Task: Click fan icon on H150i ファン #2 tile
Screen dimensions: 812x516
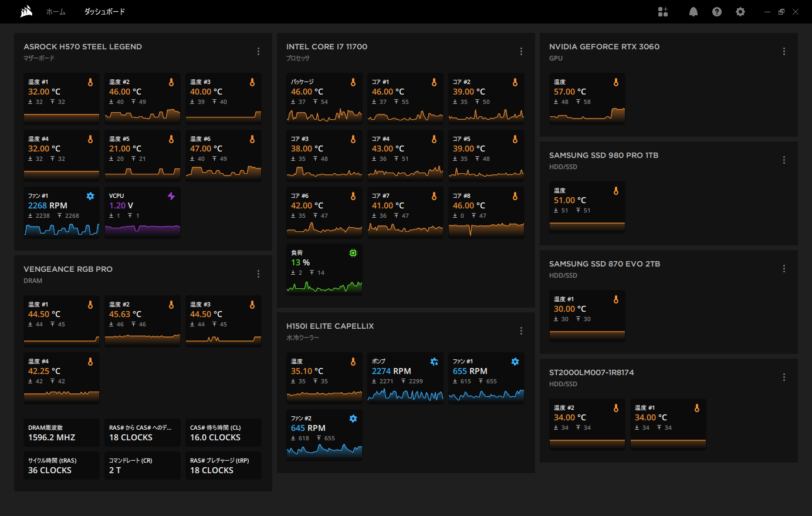Action: [353, 419]
